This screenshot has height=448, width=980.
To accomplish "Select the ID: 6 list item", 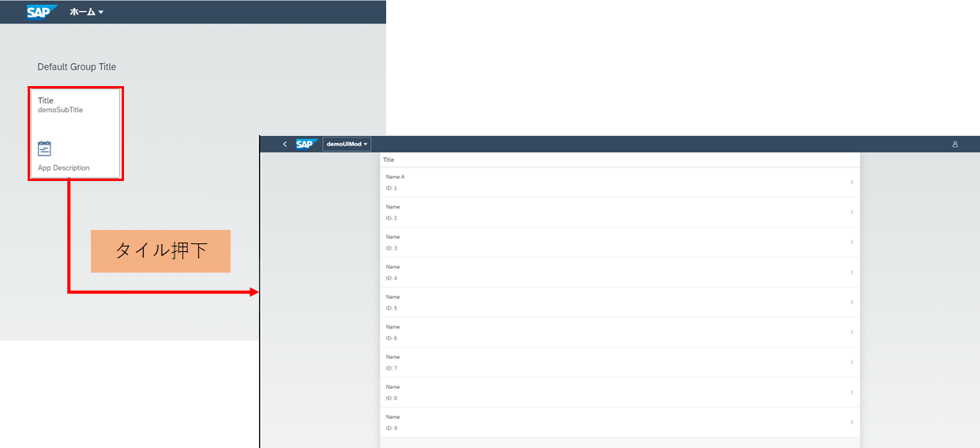I will 620,333.
